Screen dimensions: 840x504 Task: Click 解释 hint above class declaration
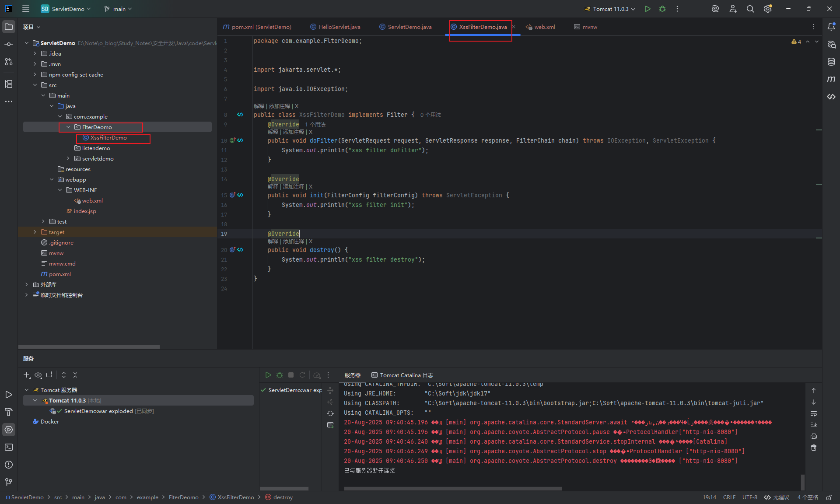tap(259, 106)
